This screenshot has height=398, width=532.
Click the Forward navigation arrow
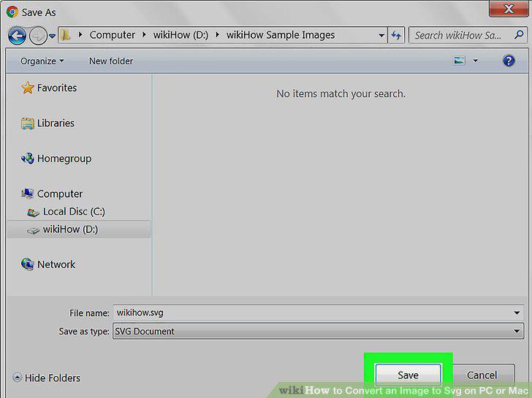(38, 35)
